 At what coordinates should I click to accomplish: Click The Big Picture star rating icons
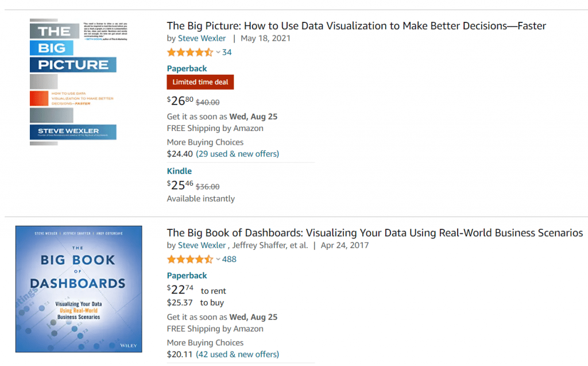[190, 52]
